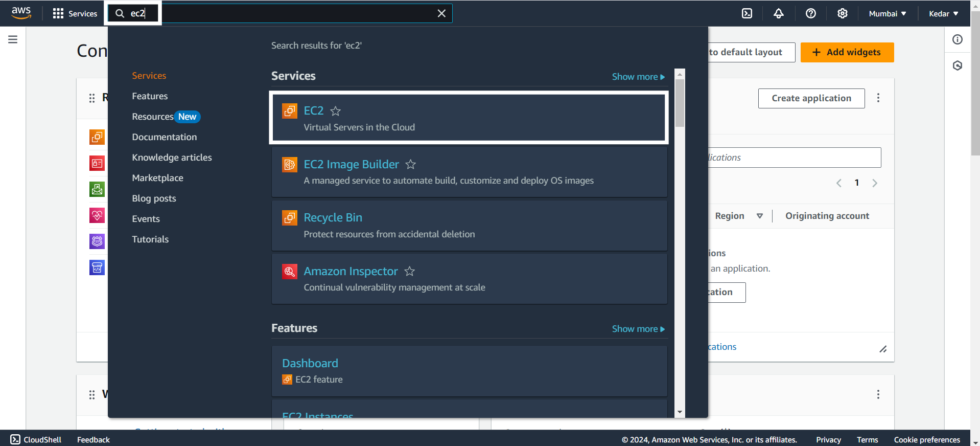Image resolution: width=980 pixels, height=446 pixels.
Task: Select Marketplace search category
Action: pos(157,178)
